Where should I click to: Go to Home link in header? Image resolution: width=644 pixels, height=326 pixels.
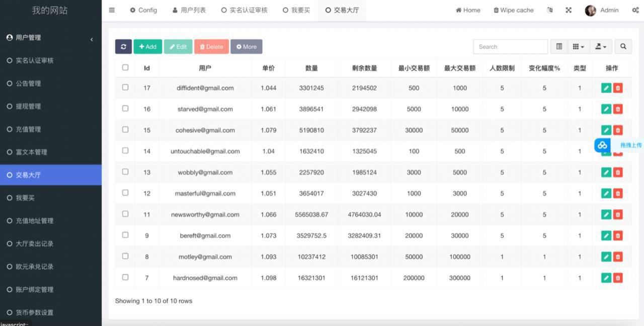(x=468, y=10)
